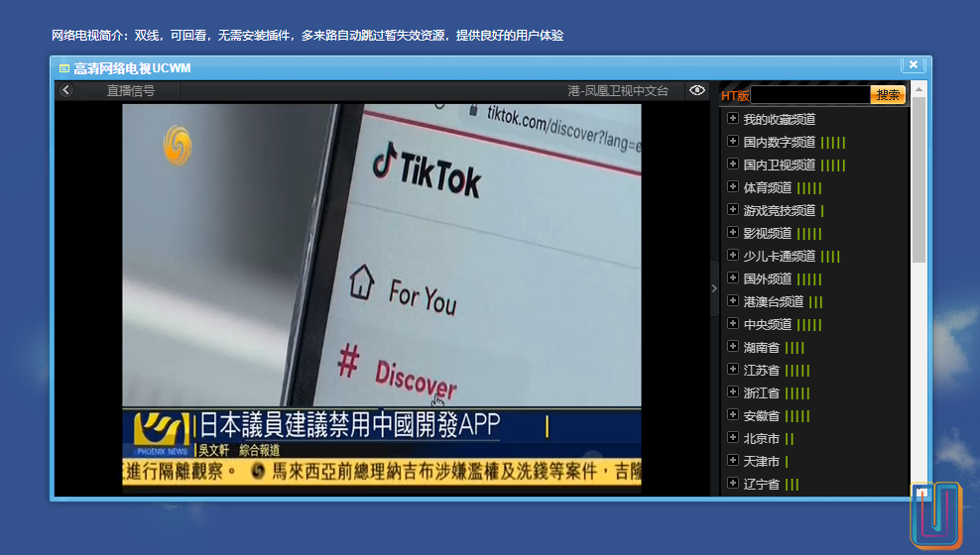Expand 我的收藏频道 category
Image resolution: width=980 pixels, height=555 pixels.
point(733,118)
